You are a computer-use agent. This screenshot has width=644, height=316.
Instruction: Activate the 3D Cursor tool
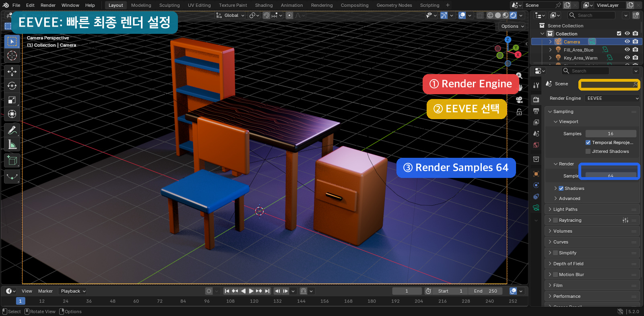[x=12, y=56]
